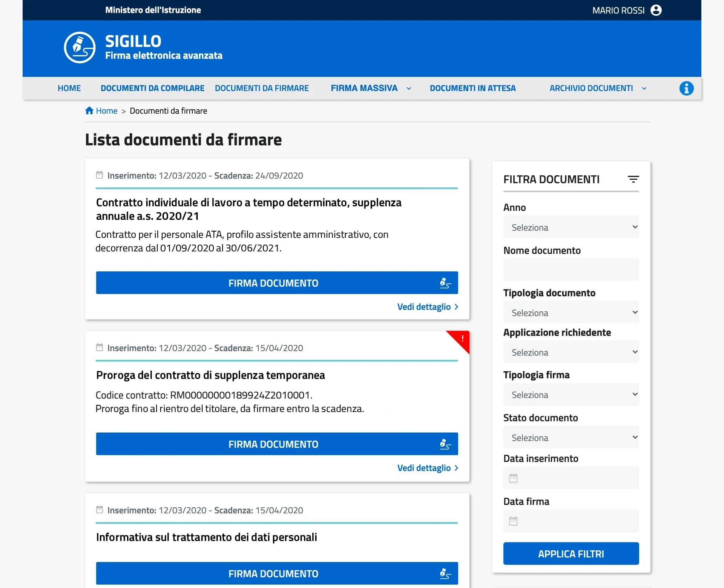The image size is (724, 588).
Task: Click the SIGILLO pen logo
Action: point(80,47)
